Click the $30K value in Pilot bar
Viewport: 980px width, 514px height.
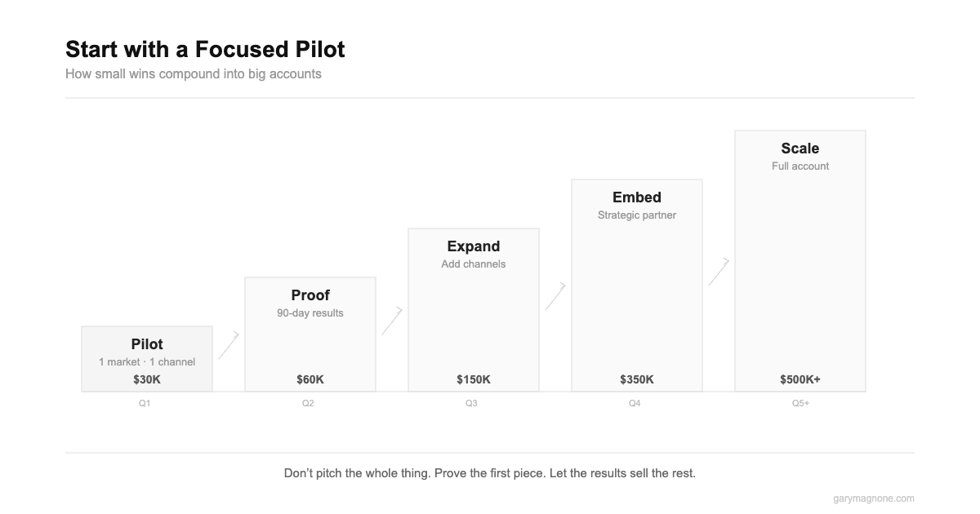147,379
